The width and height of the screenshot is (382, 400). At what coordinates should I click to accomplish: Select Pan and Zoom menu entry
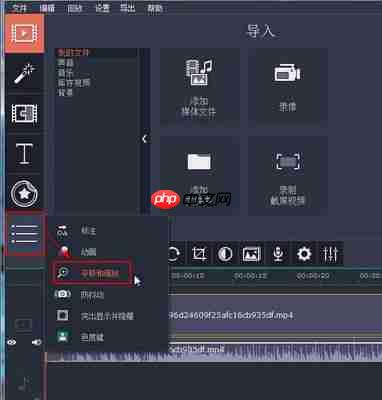(x=92, y=273)
